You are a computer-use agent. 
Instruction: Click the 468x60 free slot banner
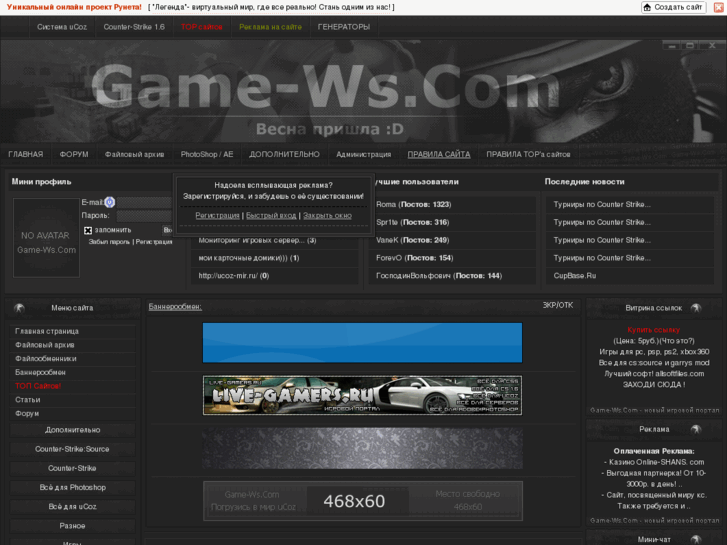363,501
